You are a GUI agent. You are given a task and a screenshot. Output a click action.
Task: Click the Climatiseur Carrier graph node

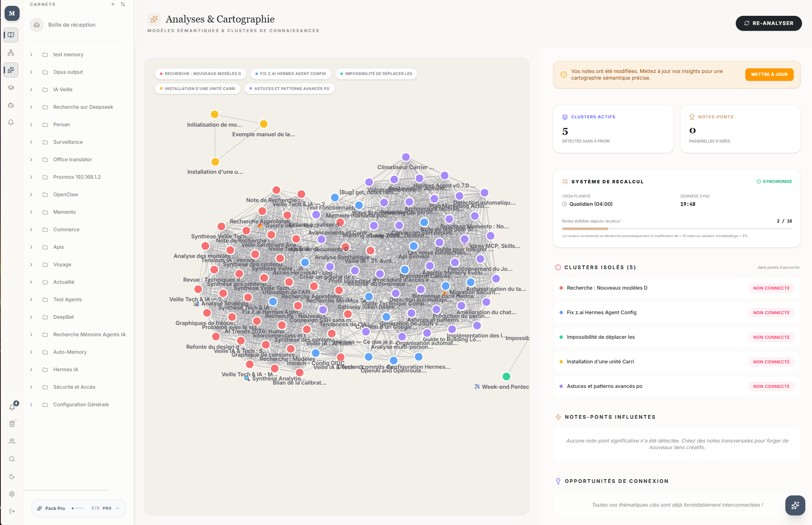(x=406, y=157)
